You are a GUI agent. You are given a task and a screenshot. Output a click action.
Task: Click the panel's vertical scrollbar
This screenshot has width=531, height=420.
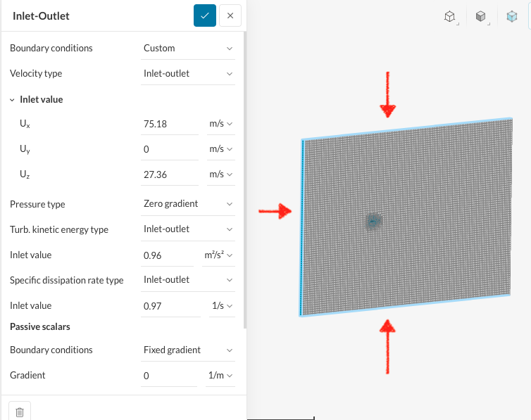244,176
